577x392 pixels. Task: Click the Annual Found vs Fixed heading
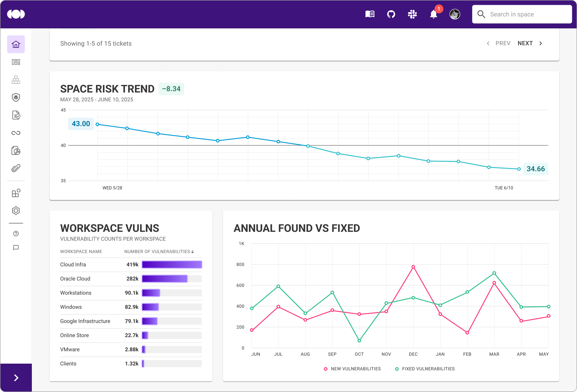297,228
